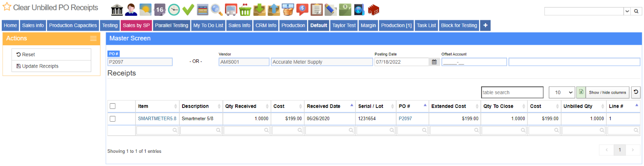Screen dimensions: 644x166
Task: Click the red factory icon
Action: pyautogui.click(x=373, y=9)
